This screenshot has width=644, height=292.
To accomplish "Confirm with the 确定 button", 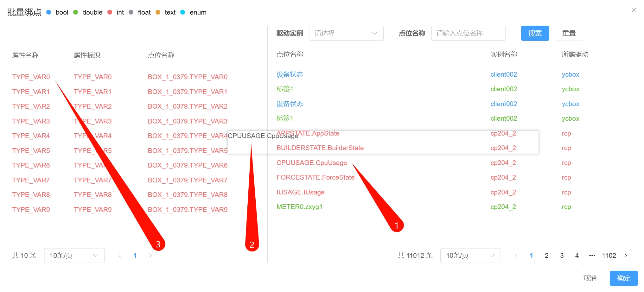I will click(x=624, y=278).
